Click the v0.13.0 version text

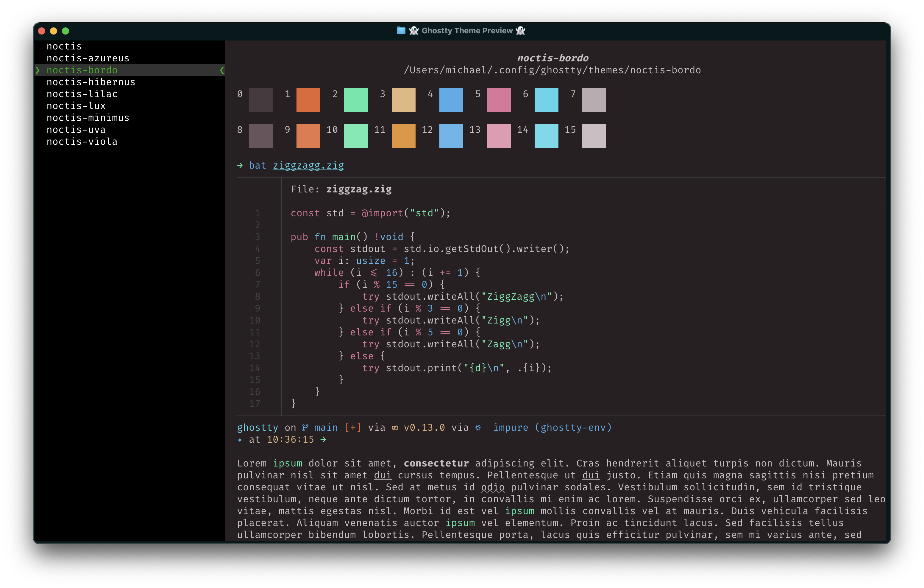click(424, 427)
